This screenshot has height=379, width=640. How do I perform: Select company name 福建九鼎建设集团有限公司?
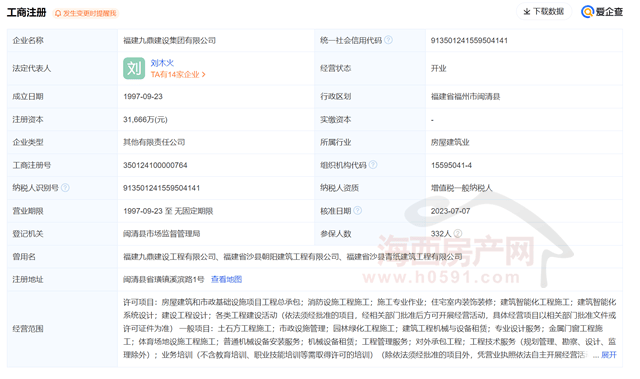(169, 40)
